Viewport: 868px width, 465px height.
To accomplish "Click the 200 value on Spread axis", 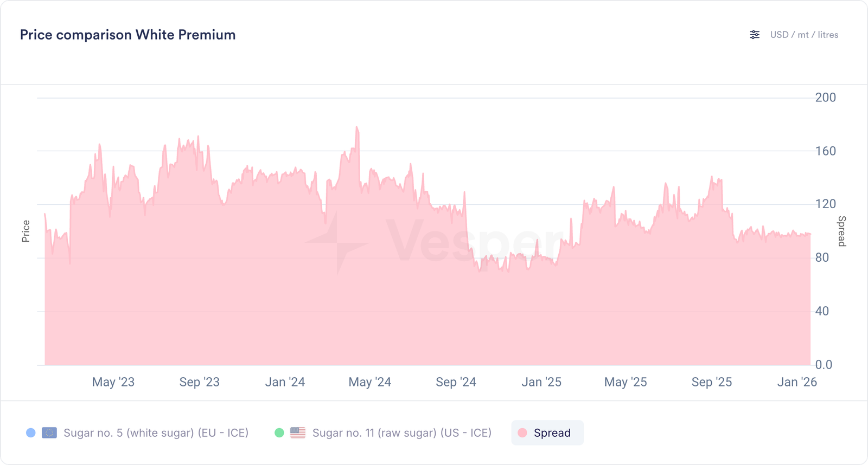I will pos(825,98).
